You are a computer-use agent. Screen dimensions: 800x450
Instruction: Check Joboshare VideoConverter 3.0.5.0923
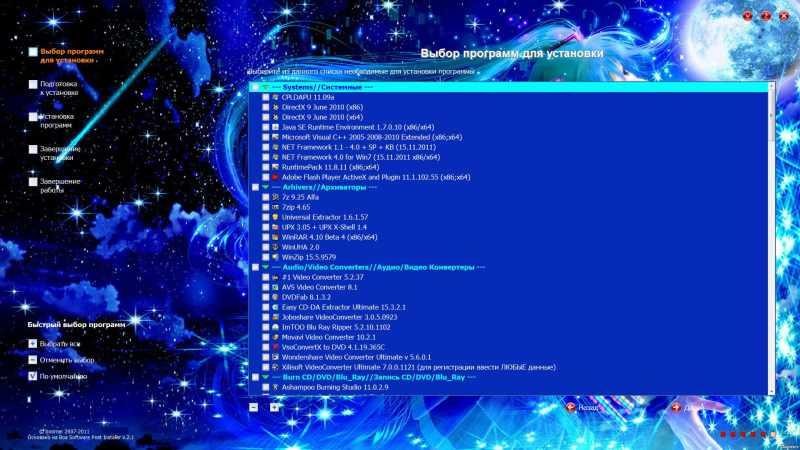tap(265, 317)
